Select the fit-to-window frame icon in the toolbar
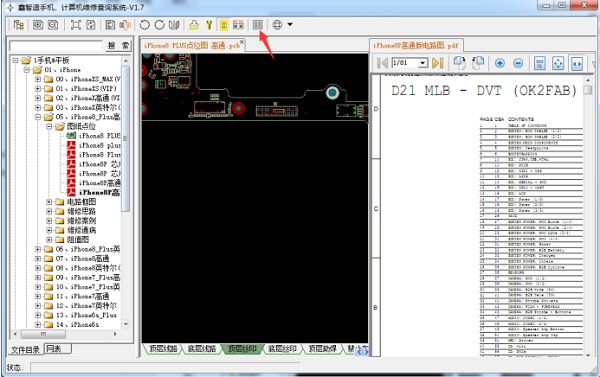The image size is (600, 377). pyautogui.click(x=75, y=25)
